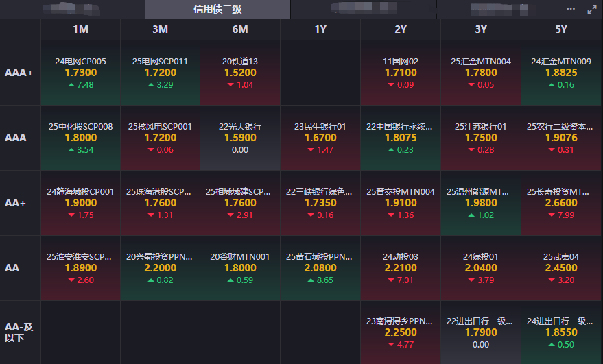The image size is (603, 364).
Task: Select the 1Y maturity column header
Action: (320, 29)
